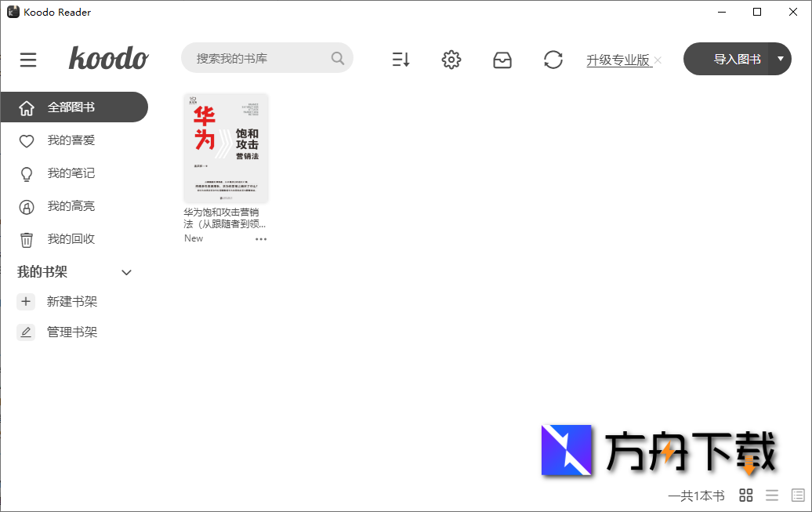Click the 升级专业版 link
Image resolution: width=812 pixels, height=512 pixels.
(619, 59)
